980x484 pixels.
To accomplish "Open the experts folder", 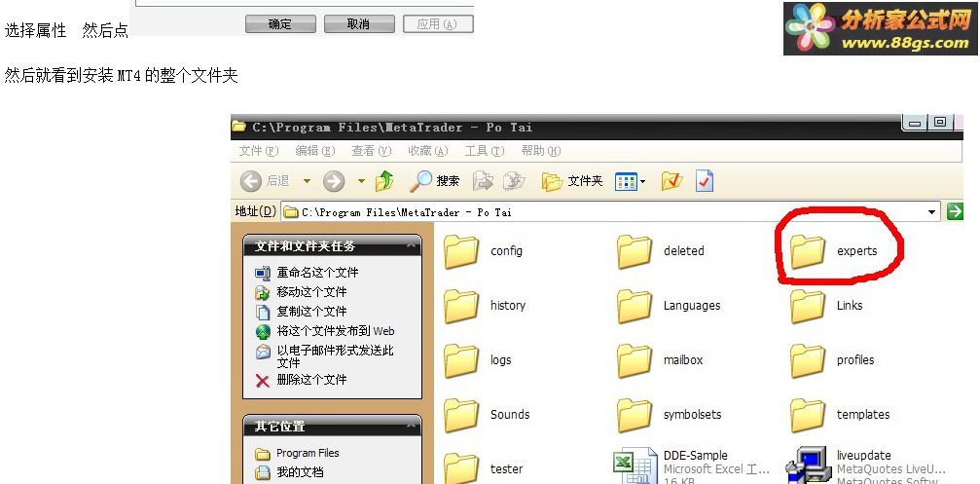I will [834, 251].
